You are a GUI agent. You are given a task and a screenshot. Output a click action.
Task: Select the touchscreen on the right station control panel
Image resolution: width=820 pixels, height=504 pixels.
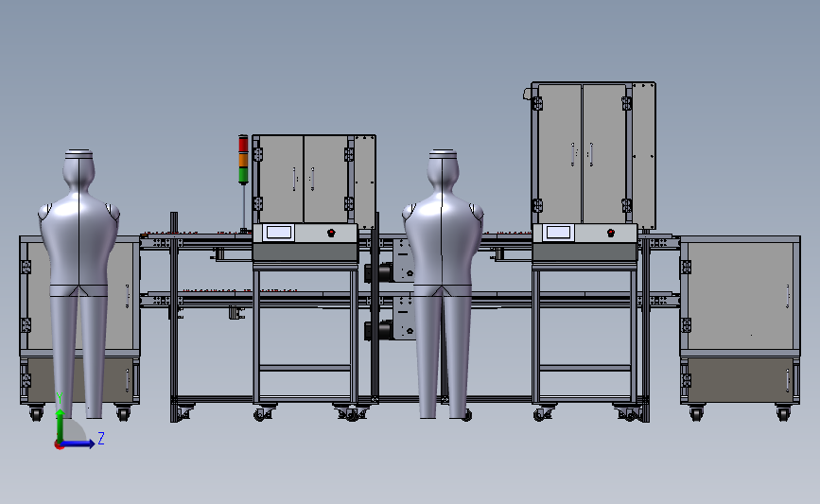coord(559,232)
